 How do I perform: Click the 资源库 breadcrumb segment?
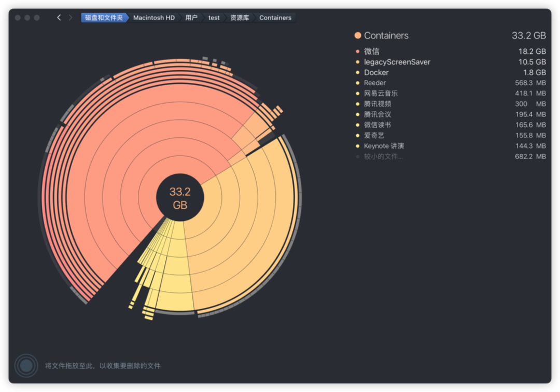239,17
